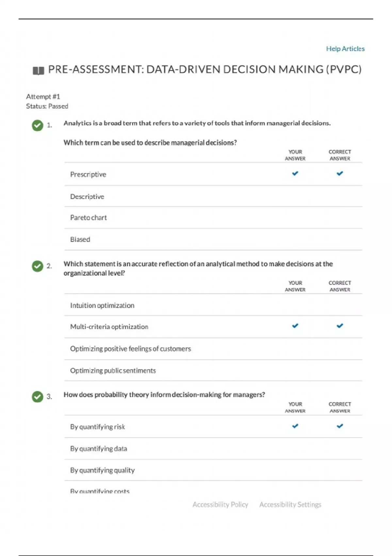Viewport: 392px width, 556px height.
Task: Click the green checkmark next to question 1
Action: click(37, 125)
